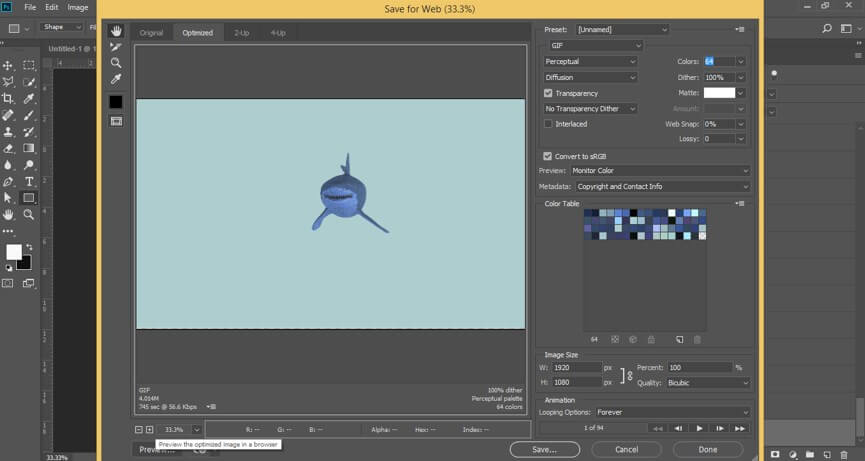The height and width of the screenshot is (461, 865).
Task: Select the Move tool in Photoshop toolbar
Action: pyautogui.click(x=8, y=66)
